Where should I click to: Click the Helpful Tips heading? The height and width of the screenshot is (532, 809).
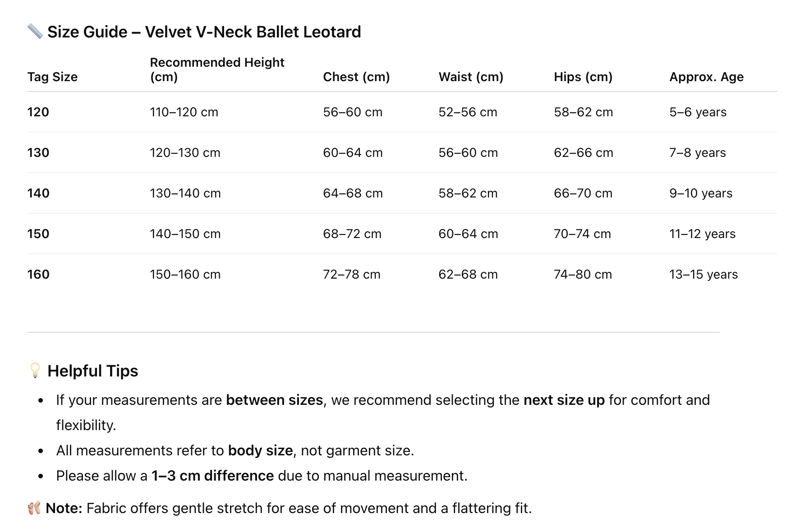92,371
